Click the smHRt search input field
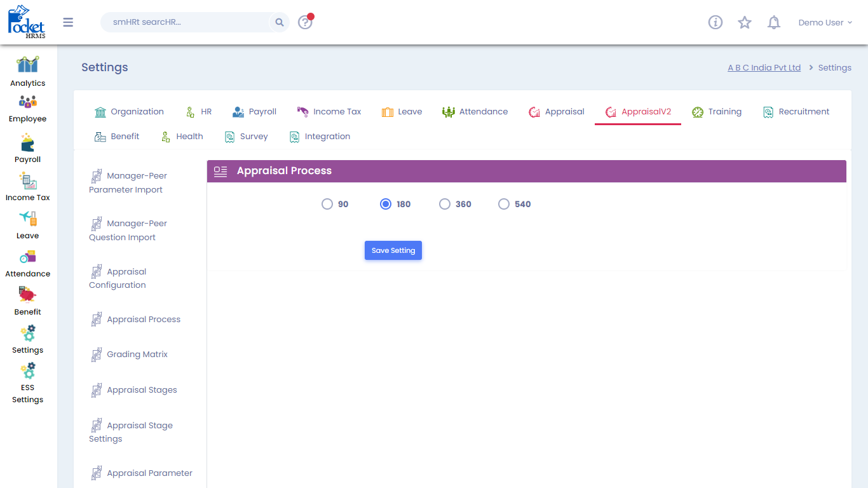 point(187,22)
